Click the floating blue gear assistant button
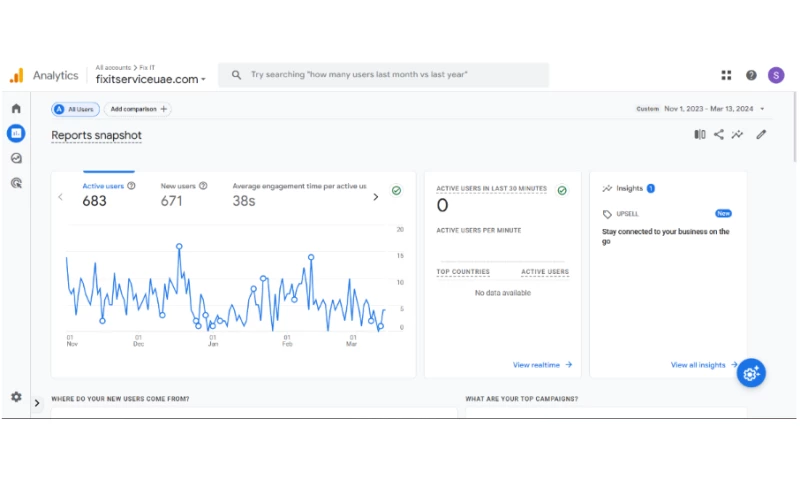This screenshot has height=480, width=800. pos(751,373)
